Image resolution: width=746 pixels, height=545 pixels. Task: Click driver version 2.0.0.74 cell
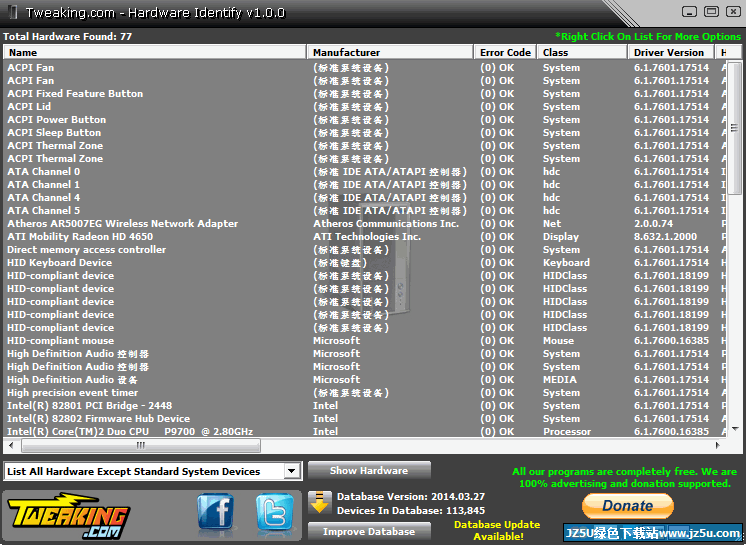pos(653,224)
